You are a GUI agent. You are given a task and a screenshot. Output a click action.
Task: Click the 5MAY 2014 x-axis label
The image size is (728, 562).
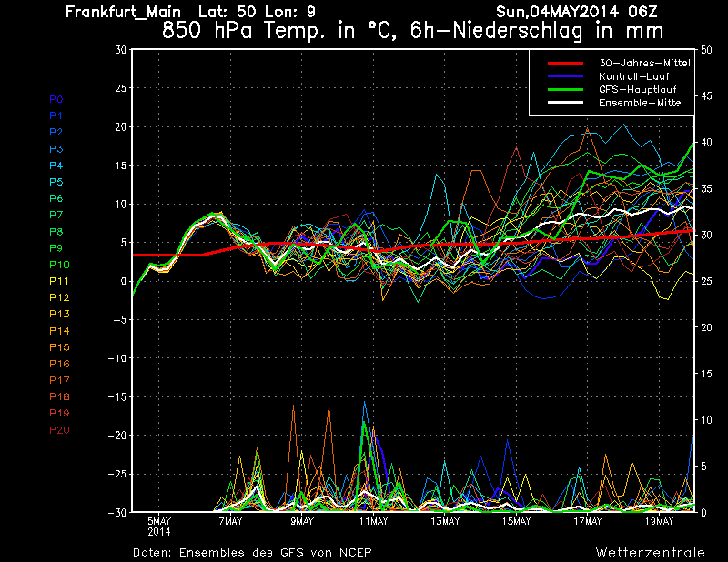click(159, 527)
